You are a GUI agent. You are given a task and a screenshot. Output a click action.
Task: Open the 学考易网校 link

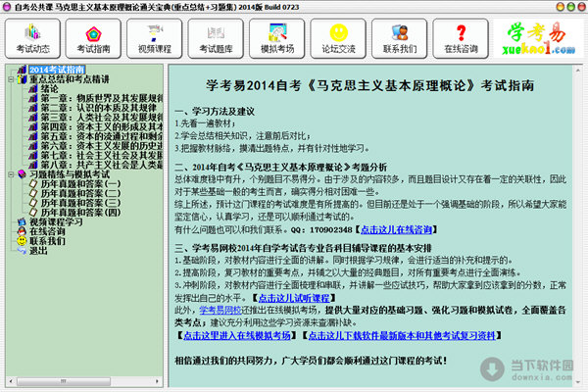(220, 311)
